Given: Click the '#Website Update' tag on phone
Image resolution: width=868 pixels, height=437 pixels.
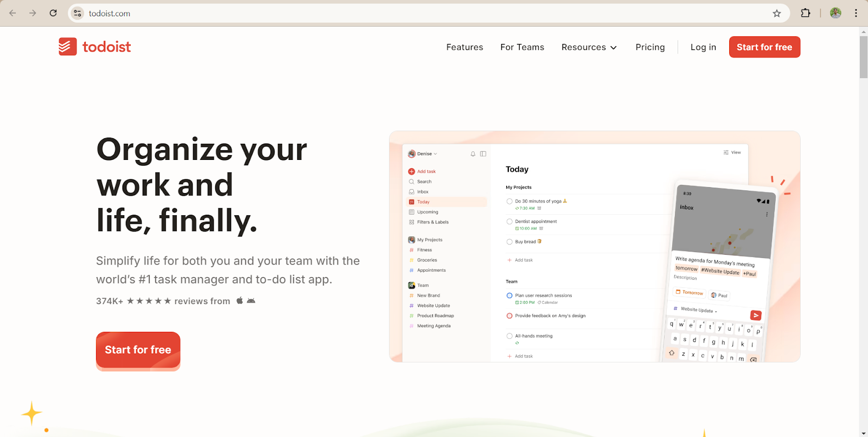Looking at the screenshot, I should coord(720,271).
